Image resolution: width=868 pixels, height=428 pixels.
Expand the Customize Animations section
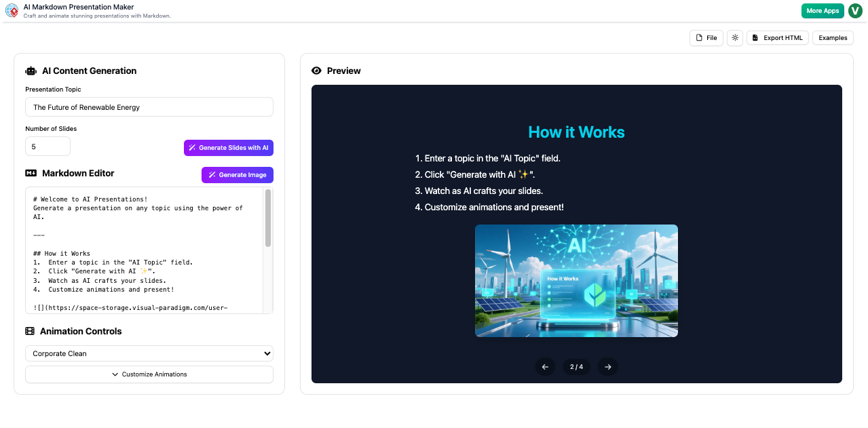pos(149,374)
